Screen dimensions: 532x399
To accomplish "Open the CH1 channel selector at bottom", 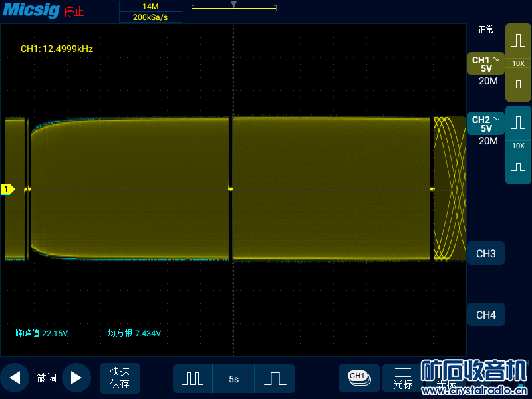I will tap(358, 377).
